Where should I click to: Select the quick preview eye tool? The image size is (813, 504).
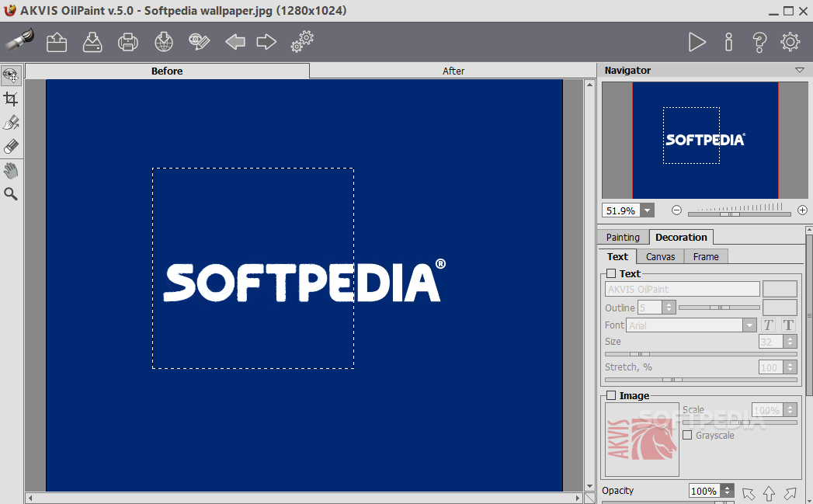pos(11,75)
